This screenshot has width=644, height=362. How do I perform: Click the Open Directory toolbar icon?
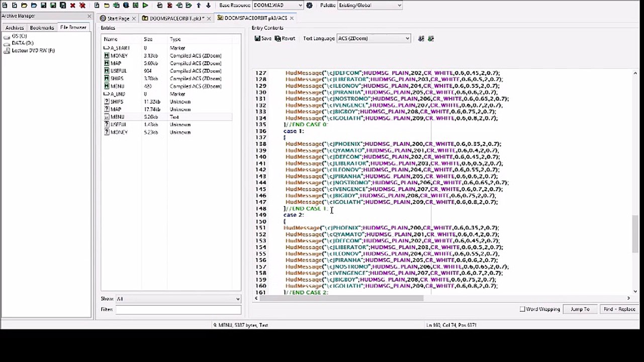[x=34, y=5]
